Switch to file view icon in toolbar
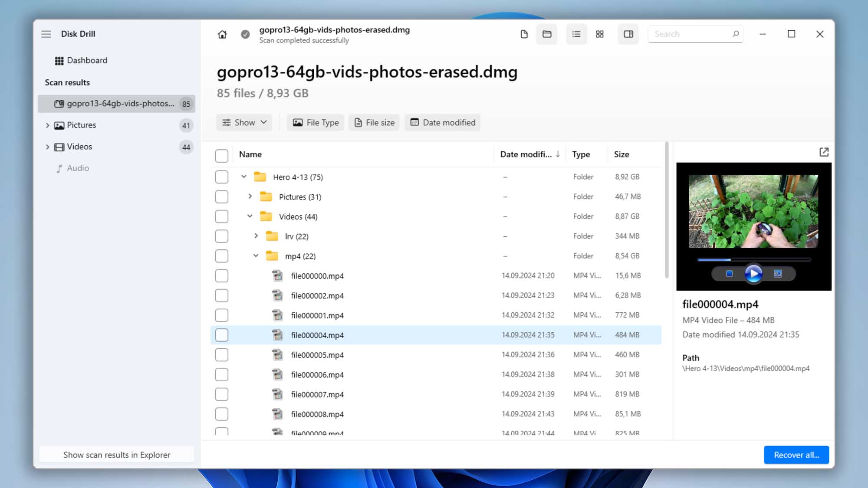This screenshot has width=868, height=488. [x=524, y=34]
